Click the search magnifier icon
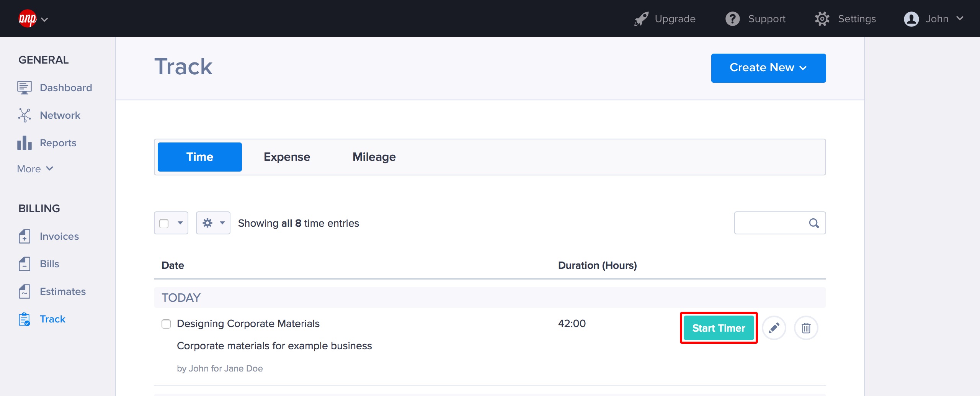980x396 pixels. click(814, 223)
